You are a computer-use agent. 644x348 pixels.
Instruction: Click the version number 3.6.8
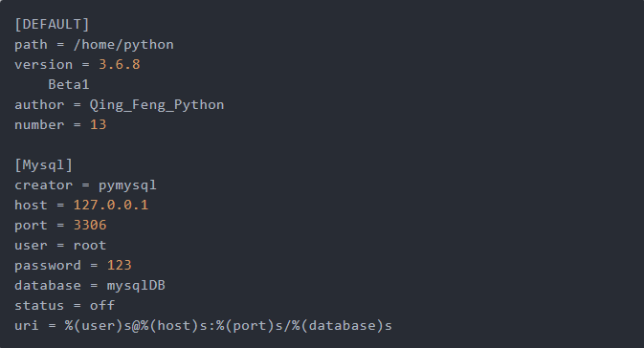(119, 64)
